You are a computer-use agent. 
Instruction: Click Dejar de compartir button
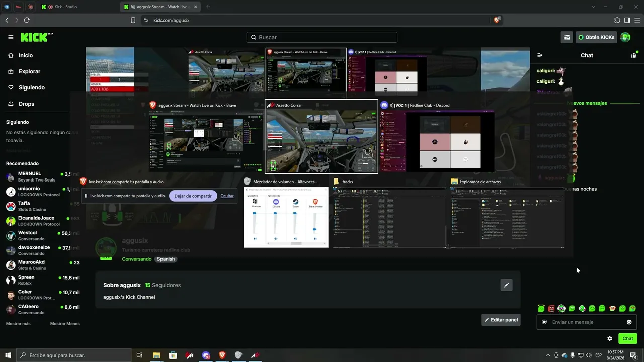[x=193, y=196]
